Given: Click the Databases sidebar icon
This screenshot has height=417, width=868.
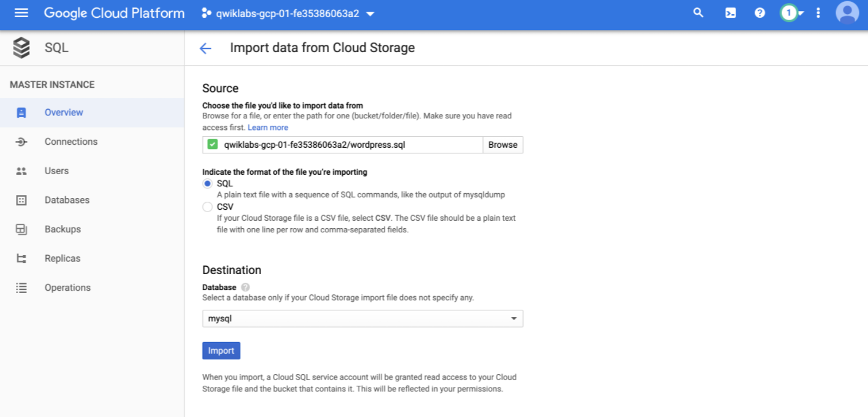Looking at the screenshot, I should (21, 201).
